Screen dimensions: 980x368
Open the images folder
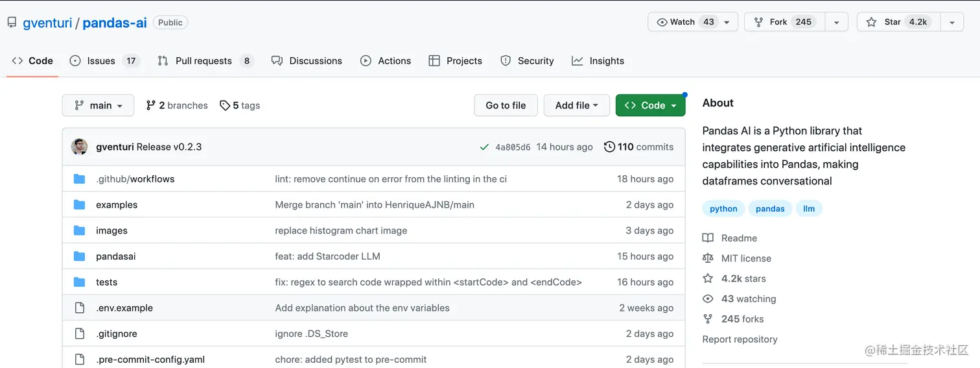pos(111,231)
